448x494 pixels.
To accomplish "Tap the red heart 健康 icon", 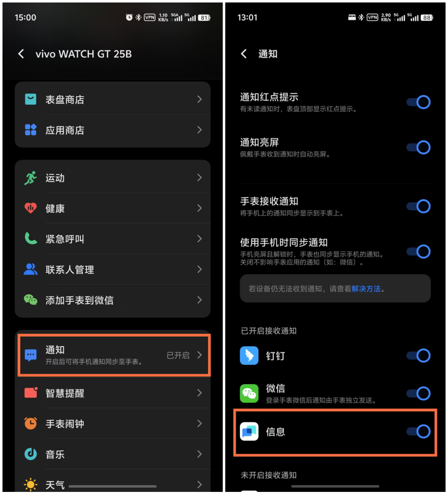I will (x=31, y=208).
